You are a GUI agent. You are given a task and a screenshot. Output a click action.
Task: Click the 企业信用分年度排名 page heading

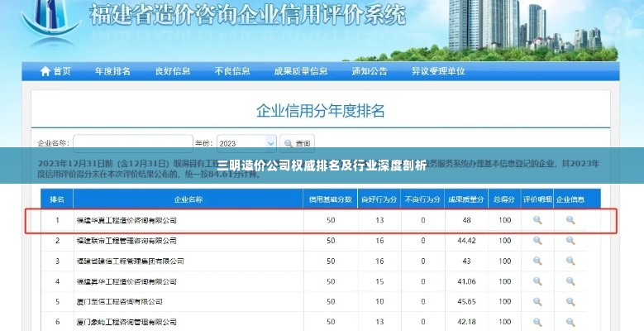321,111
